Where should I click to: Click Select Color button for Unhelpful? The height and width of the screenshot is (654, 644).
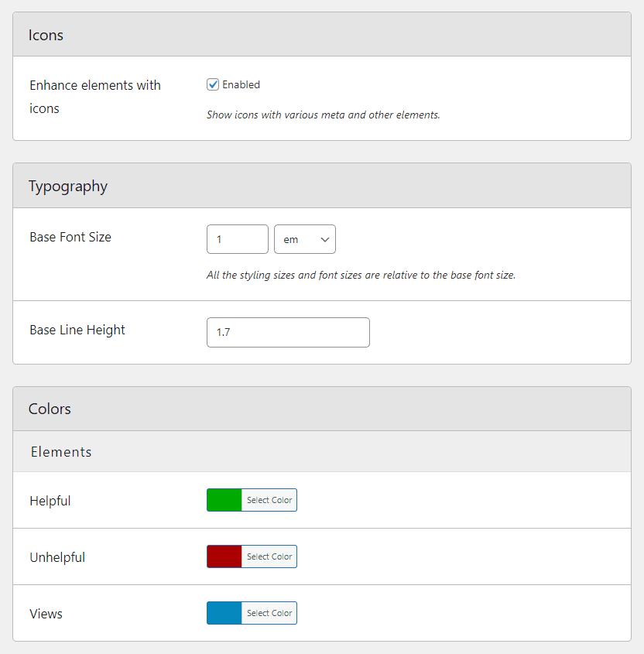coord(269,556)
